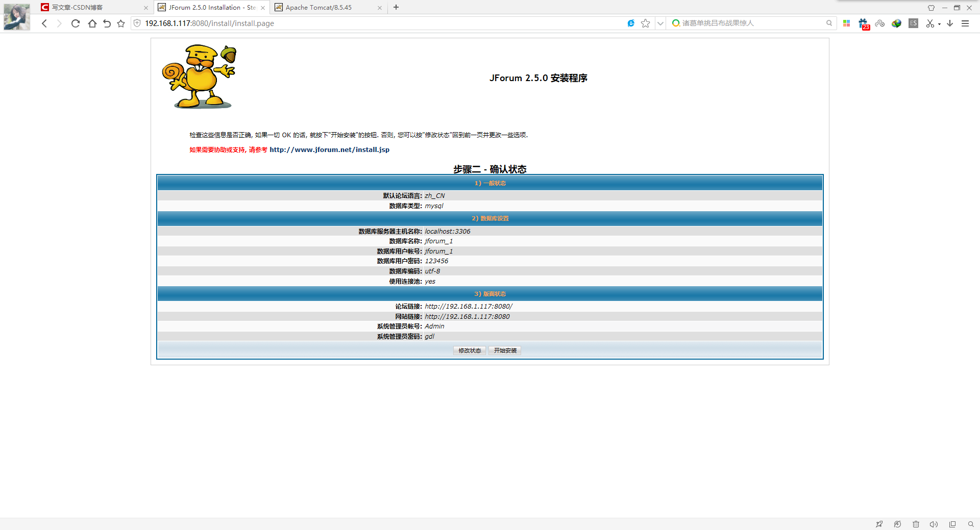Click the rocket accelerator icon in status bar
Screen dimensions: 980x530
879,524
